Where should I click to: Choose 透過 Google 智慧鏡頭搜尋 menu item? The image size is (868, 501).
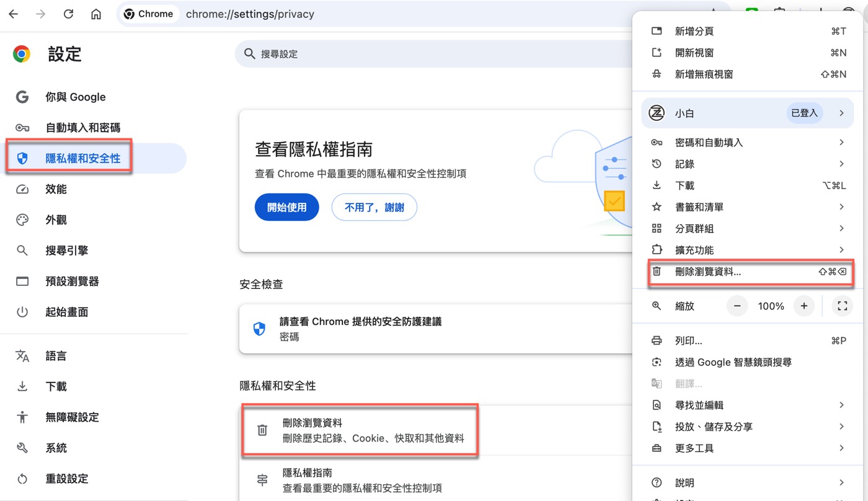tap(748, 362)
